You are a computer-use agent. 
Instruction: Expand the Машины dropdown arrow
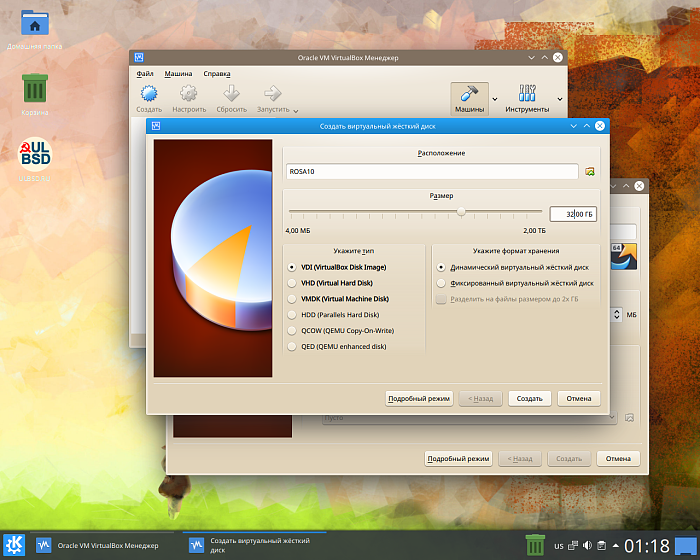click(495, 99)
